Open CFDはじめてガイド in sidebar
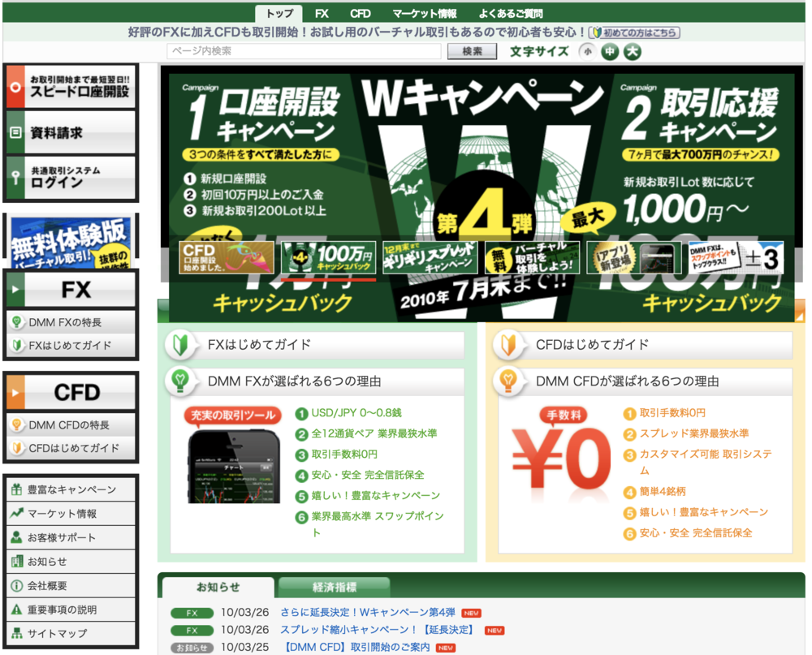Viewport: 812px width, 655px height. point(71,448)
